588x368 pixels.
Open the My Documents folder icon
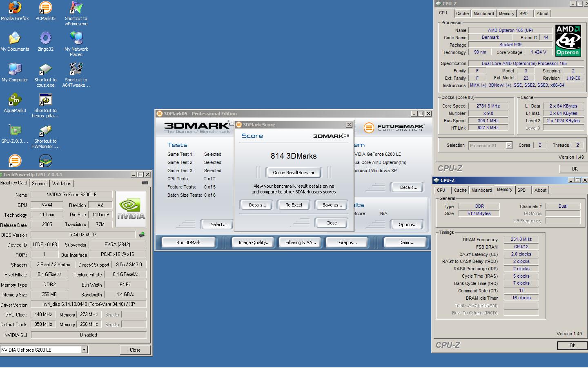pyautogui.click(x=15, y=38)
